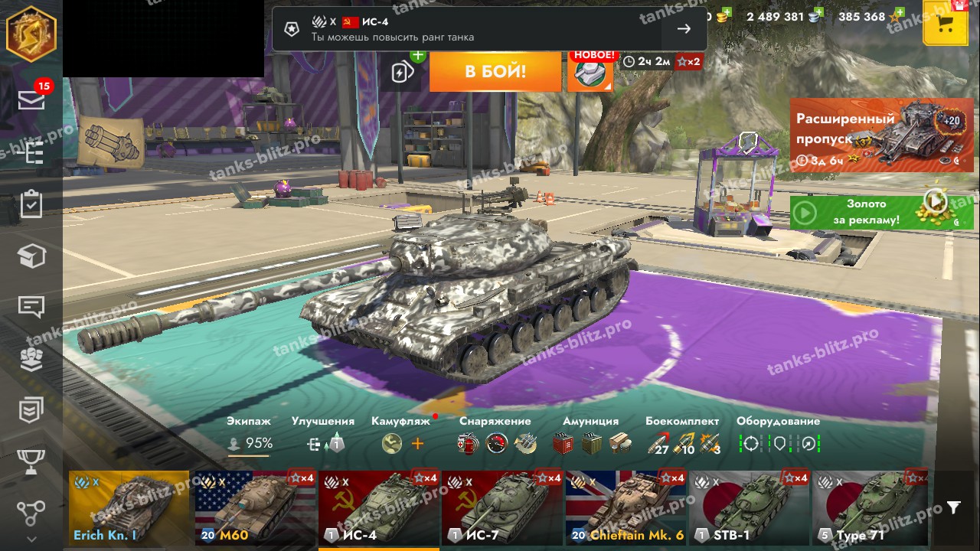Select the ИС-7 tank in carousel
Image resolution: width=980 pixels, height=551 pixels.
tap(502, 507)
